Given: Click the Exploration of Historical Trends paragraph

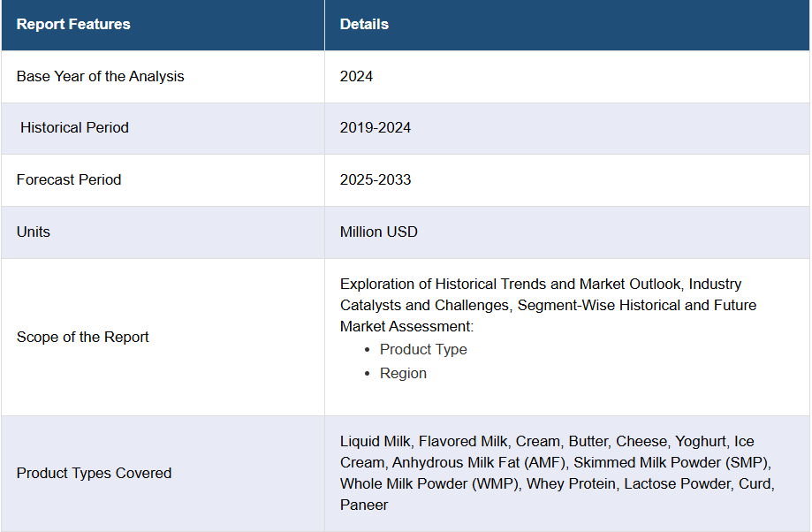Looking at the screenshot, I should [548, 305].
